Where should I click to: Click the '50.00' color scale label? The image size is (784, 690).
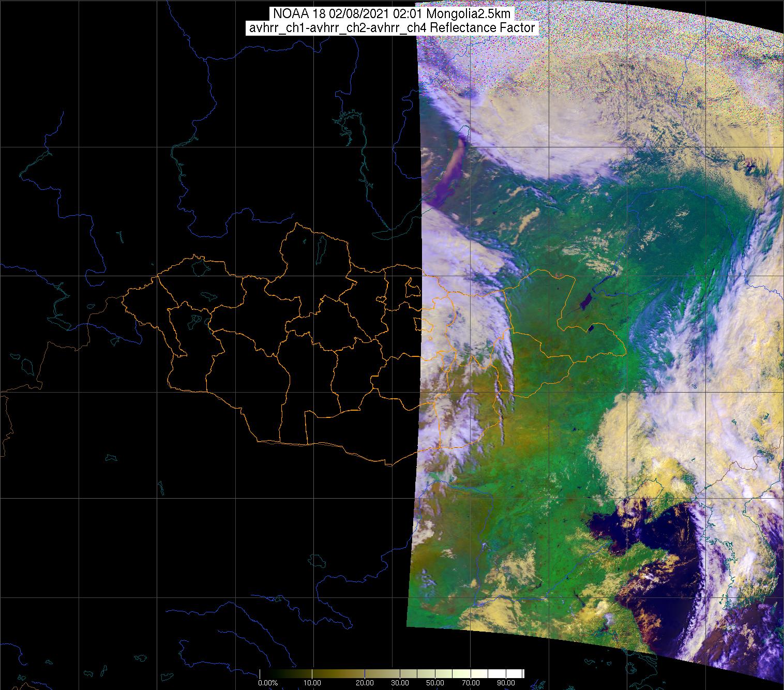(x=435, y=684)
